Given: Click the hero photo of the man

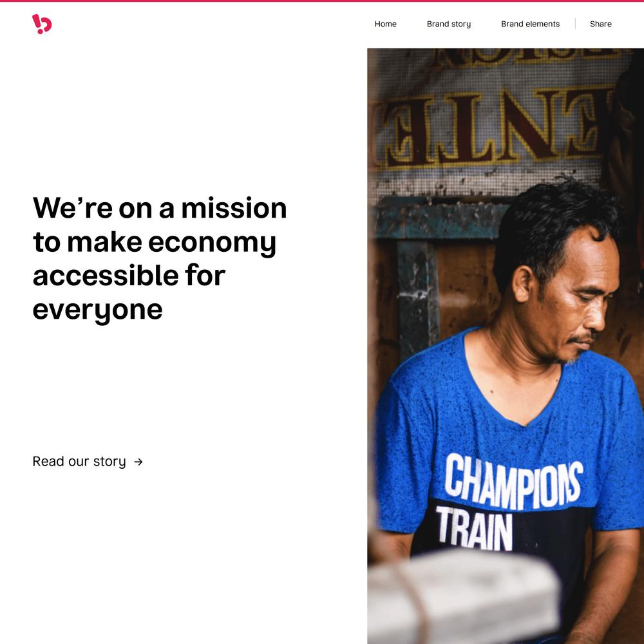Looking at the screenshot, I should click(506, 346).
